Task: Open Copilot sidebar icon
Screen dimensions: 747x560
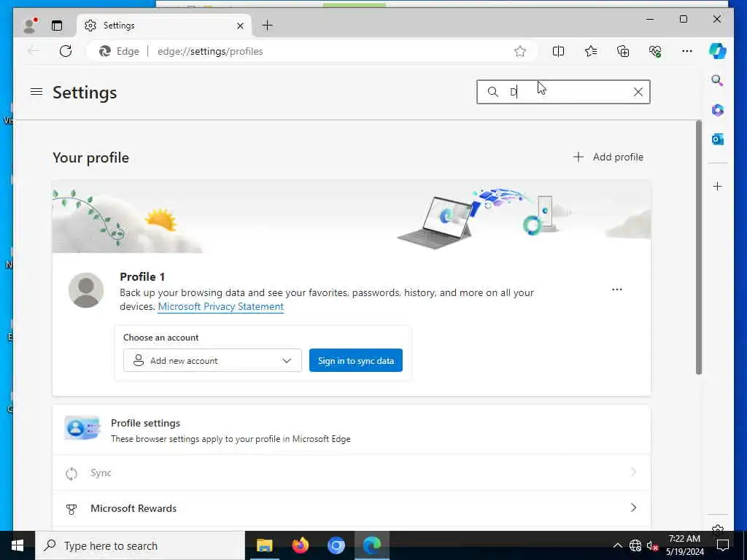Action: click(x=718, y=51)
